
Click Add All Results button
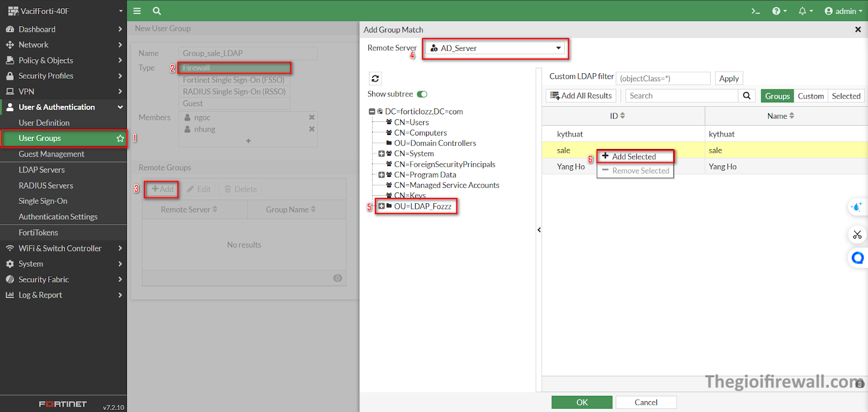click(x=581, y=96)
